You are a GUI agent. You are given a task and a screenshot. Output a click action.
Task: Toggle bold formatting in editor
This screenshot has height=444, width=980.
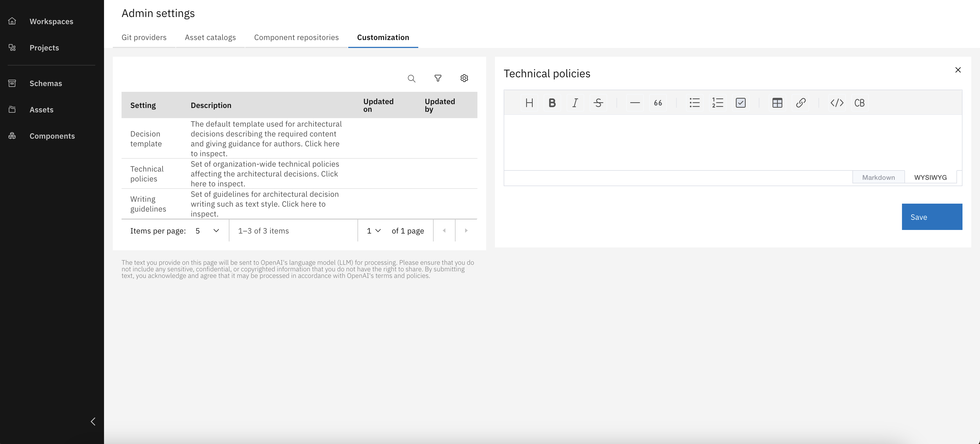tap(552, 103)
